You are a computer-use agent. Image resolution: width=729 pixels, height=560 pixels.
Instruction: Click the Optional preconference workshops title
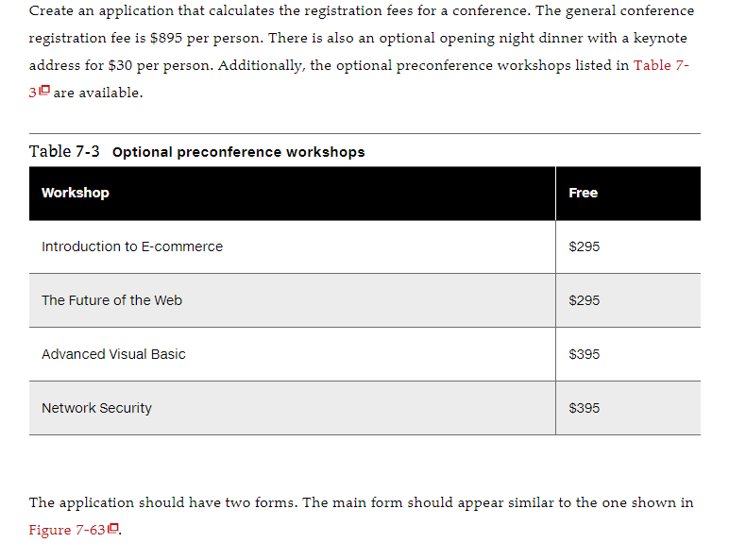(239, 152)
